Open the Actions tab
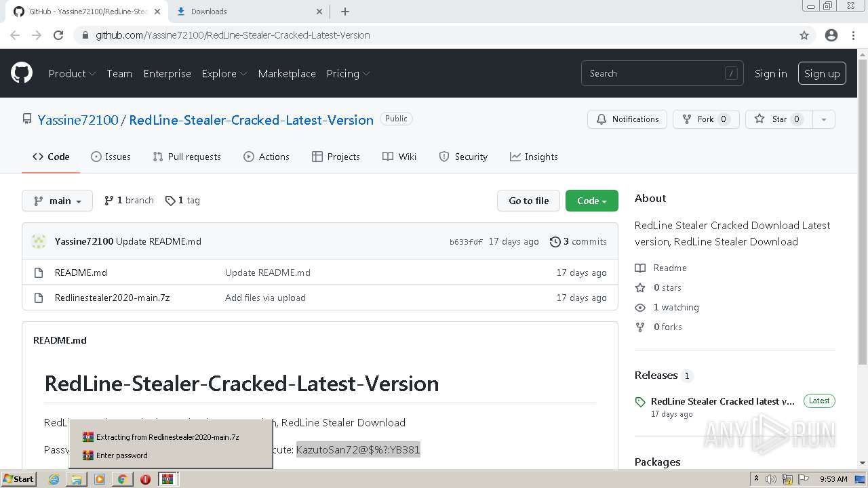 pos(266,157)
